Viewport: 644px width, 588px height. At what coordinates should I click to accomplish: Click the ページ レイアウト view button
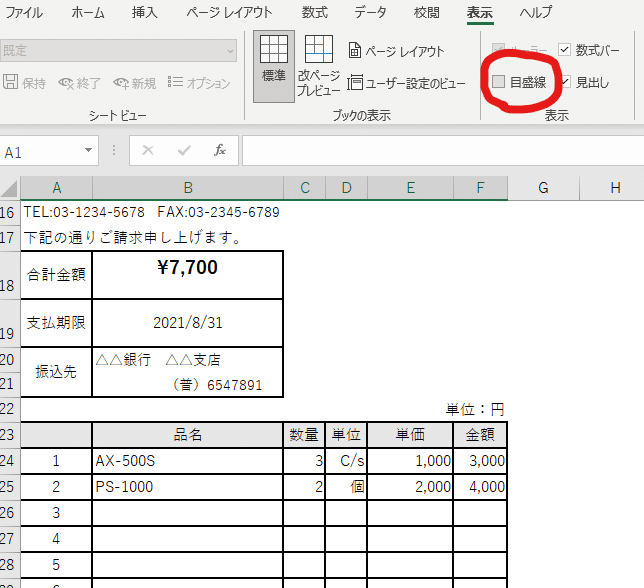pos(396,51)
